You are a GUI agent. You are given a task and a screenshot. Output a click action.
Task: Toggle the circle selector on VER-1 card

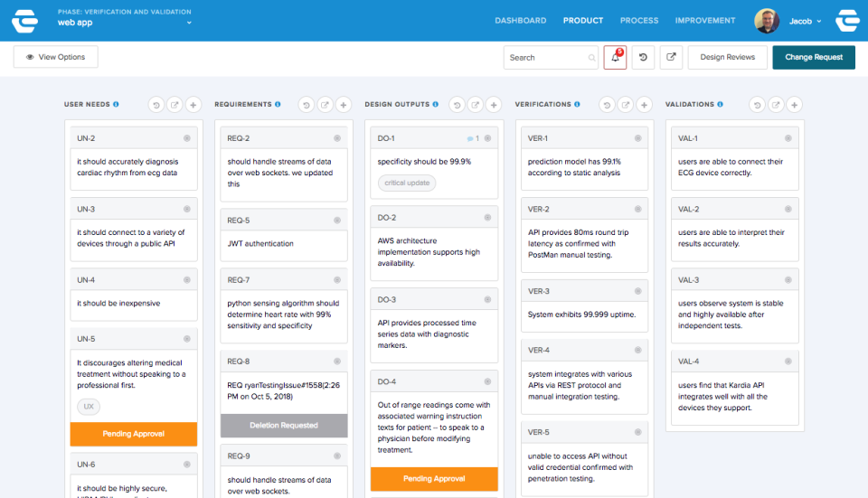pyautogui.click(x=637, y=138)
